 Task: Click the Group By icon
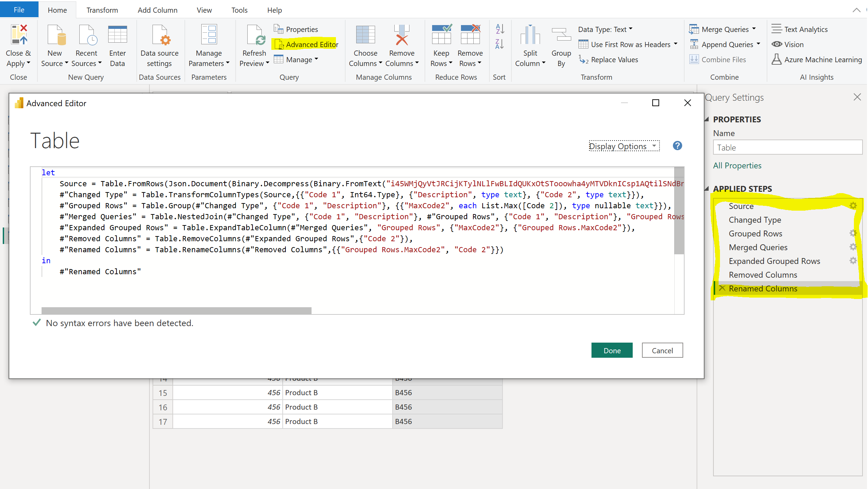561,34
